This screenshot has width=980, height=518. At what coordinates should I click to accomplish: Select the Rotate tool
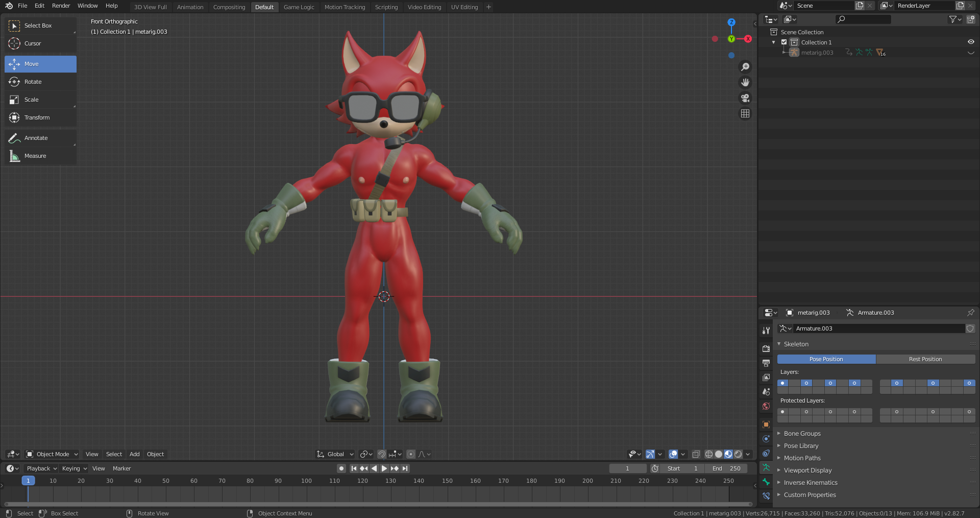pyautogui.click(x=33, y=82)
